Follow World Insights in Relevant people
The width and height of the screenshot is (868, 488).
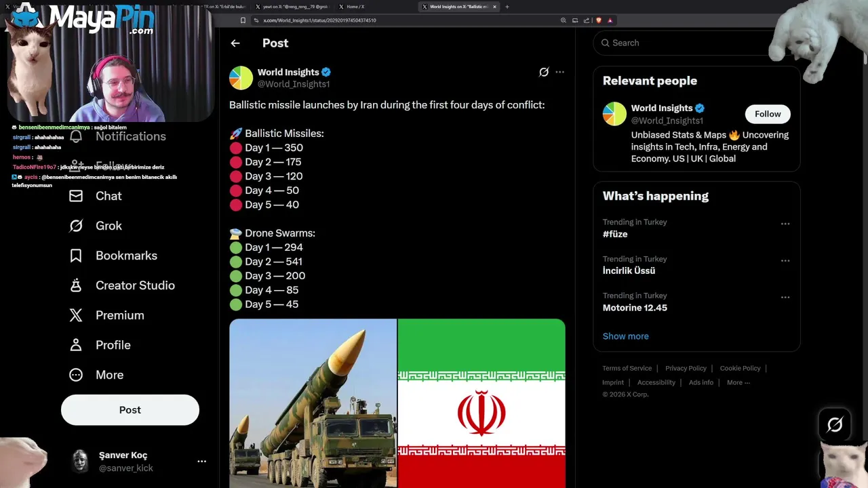[x=768, y=114]
